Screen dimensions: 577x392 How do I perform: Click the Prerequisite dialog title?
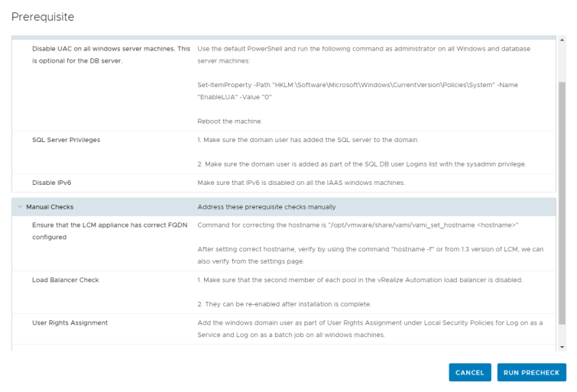(x=43, y=16)
